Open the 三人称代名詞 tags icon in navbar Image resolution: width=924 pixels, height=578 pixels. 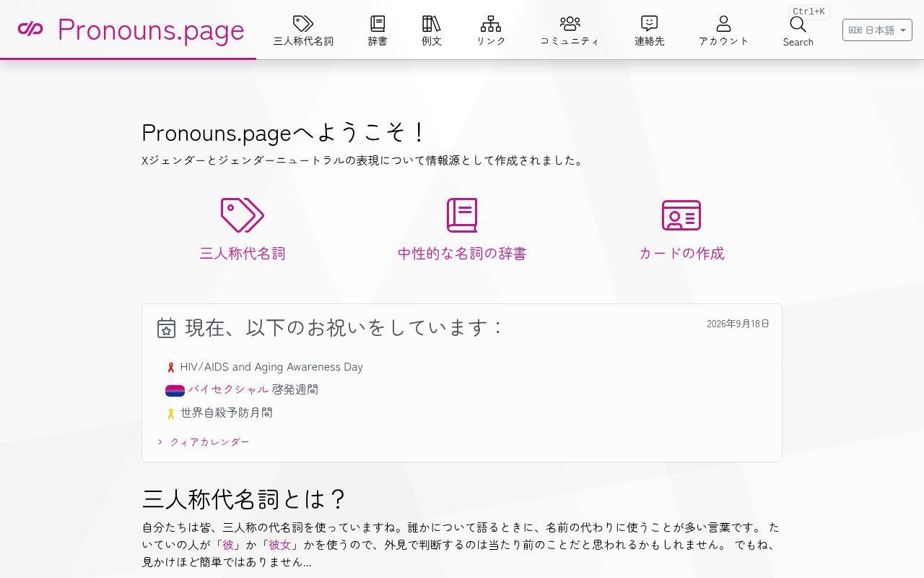[303, 23]
